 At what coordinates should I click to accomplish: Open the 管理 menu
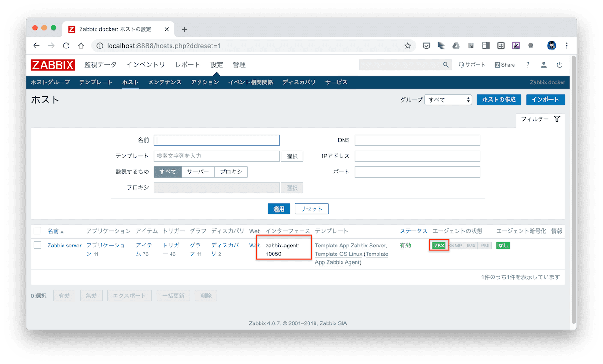click(x=239, y=65)
